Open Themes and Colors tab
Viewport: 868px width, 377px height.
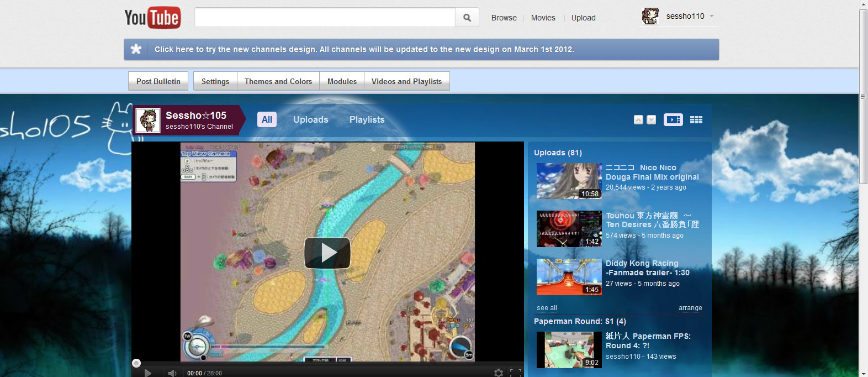(278, 81)
